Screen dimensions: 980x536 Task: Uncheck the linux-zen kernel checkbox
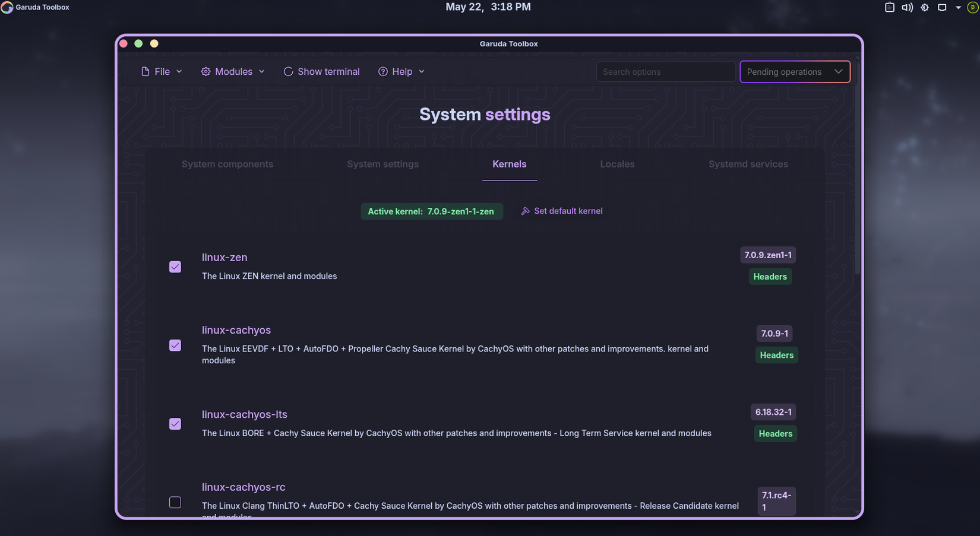175,267
